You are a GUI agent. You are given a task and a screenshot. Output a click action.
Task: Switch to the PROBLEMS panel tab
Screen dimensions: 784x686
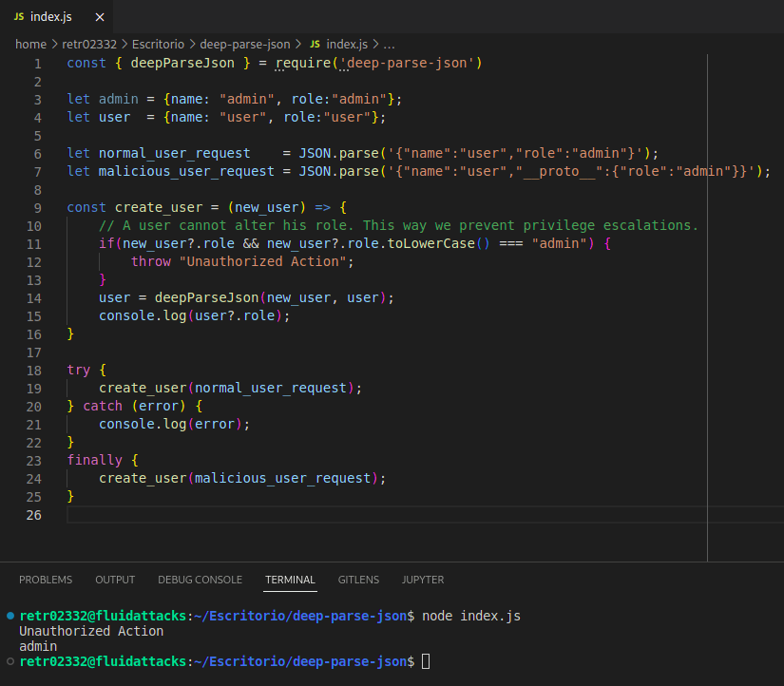click(x=46, y=580)
